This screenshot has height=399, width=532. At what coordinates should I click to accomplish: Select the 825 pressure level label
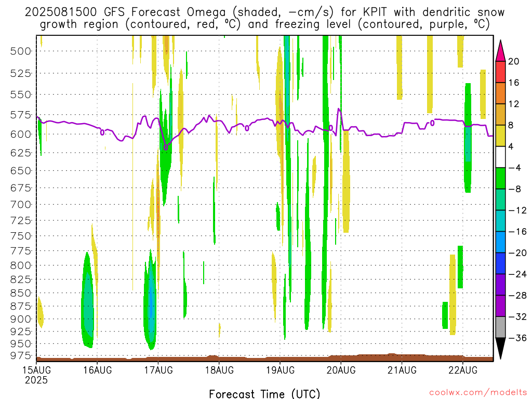pos(20,280)
